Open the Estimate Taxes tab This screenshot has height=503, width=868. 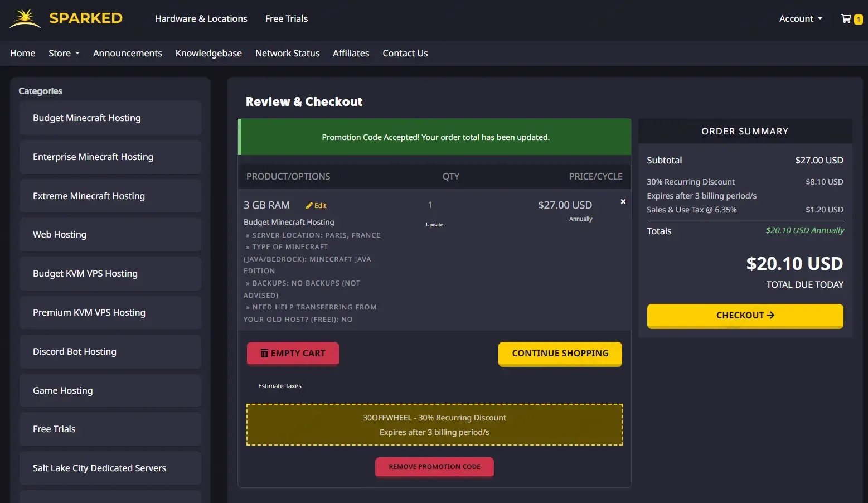(x=280, y=386)
